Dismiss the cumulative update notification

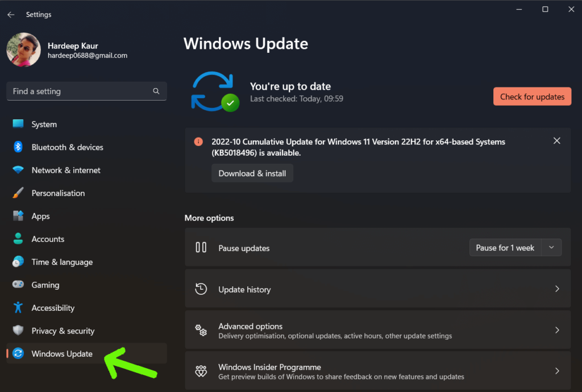557,141
